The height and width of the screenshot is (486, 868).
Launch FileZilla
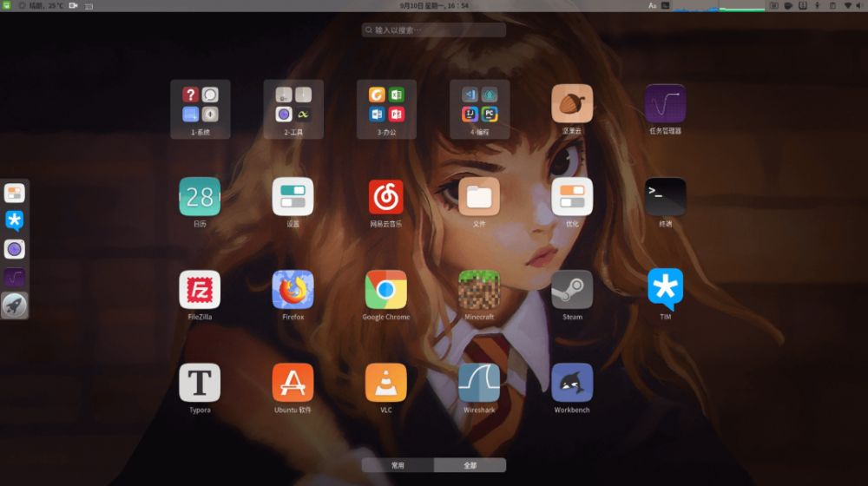(200, 290)
